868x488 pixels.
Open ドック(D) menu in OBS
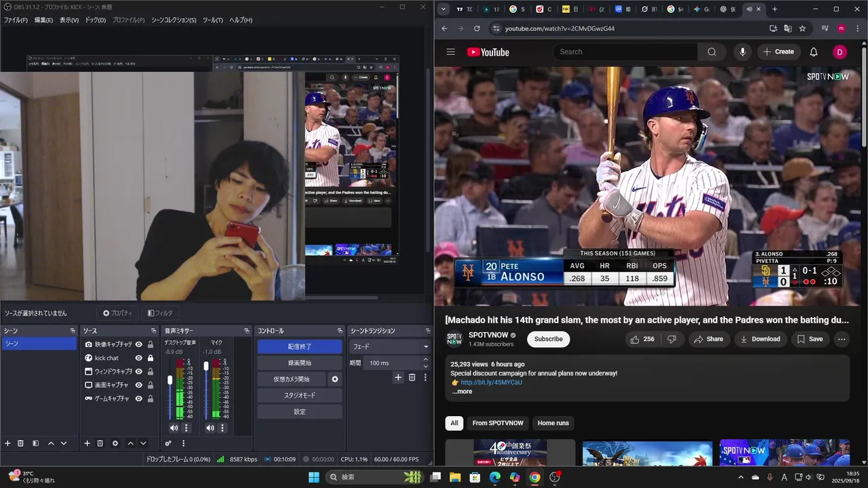(96, 20)
